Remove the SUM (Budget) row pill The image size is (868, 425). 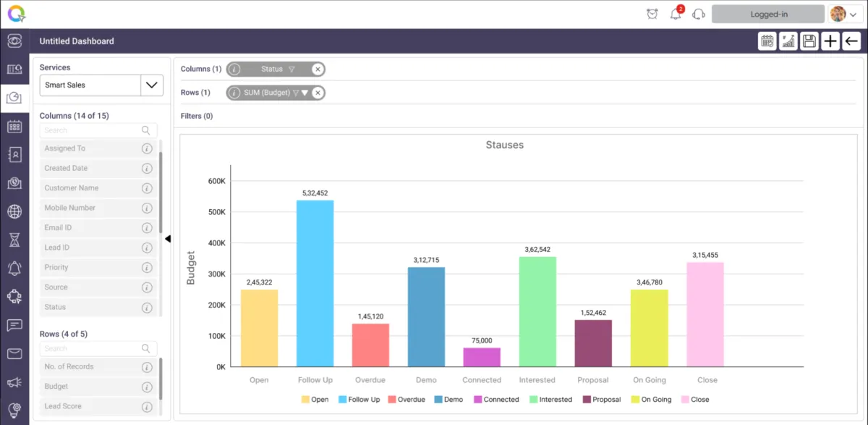click(x=317, y=93)
